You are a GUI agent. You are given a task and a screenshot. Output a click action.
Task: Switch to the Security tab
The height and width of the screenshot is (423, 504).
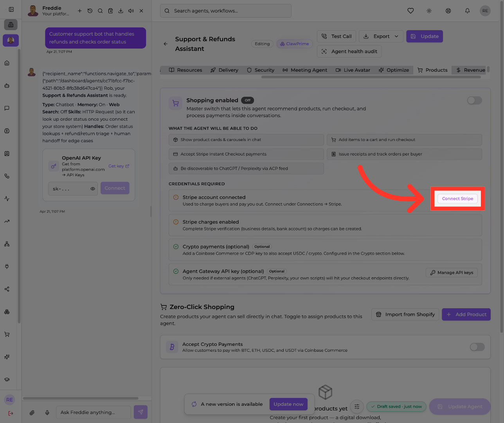(x=261, y=70)
